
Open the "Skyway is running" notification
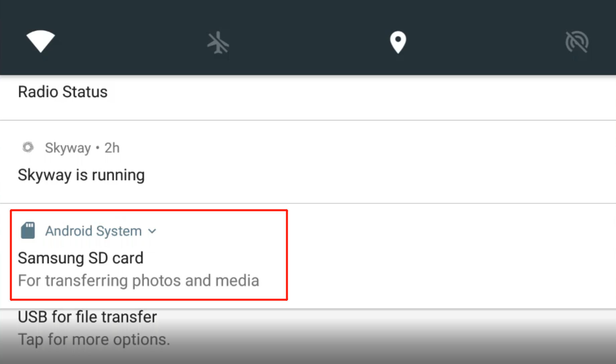81,175
